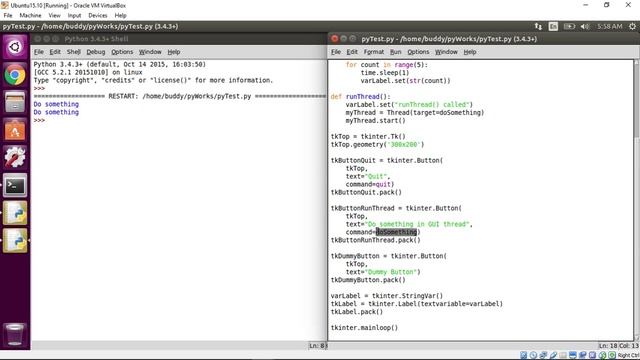Click the VirtualBox keyboard capture arrow icon
The height and width of the screenshot is (360, 640).
tap(612, 355)
